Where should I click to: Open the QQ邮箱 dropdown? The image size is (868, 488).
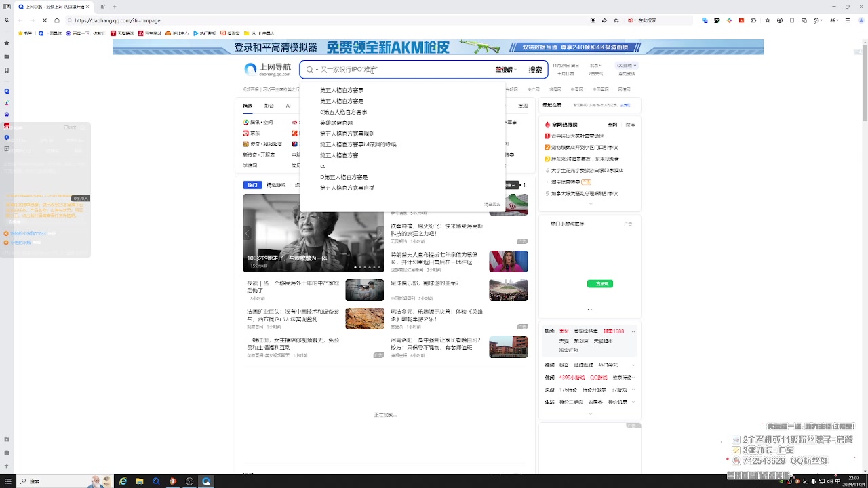coord(627,65)
